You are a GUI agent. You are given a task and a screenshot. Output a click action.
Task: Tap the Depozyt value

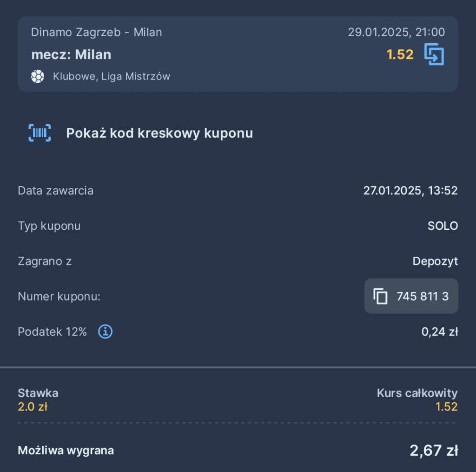[x=435, y=261]
